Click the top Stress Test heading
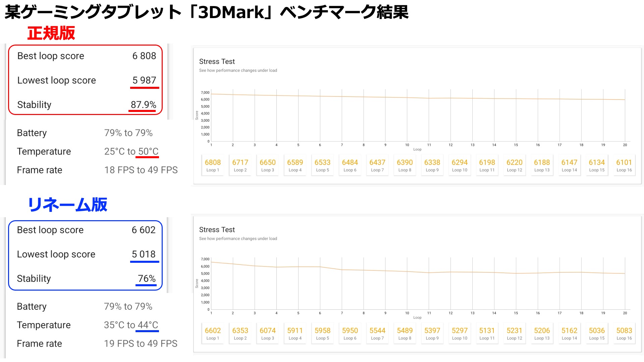This screenshot has height=362, width=644. (217, 62)
